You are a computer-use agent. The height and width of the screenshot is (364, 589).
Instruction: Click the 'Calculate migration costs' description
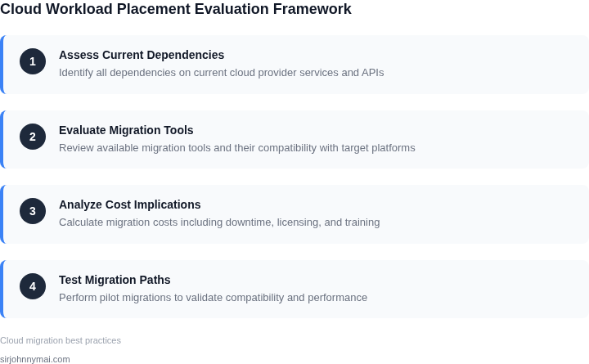pos(219,222)
